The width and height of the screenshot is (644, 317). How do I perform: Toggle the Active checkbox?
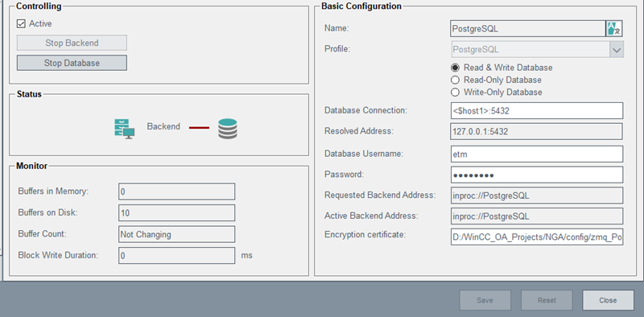pyautogui.click(x=21, y=24)
